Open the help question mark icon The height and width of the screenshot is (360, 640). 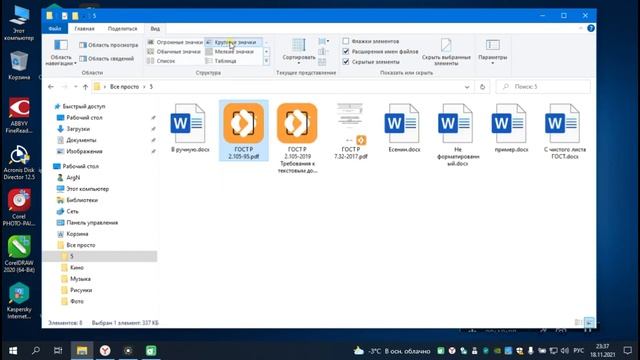[x=591, y=28]
